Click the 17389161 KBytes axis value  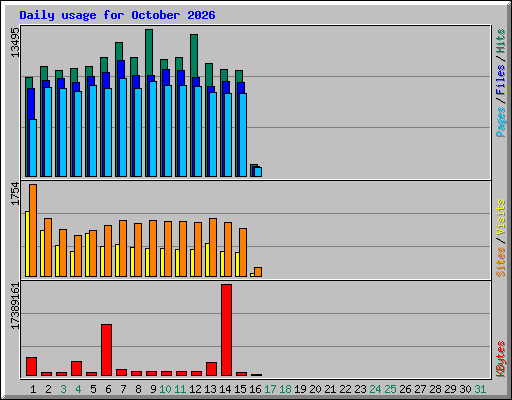15,306
